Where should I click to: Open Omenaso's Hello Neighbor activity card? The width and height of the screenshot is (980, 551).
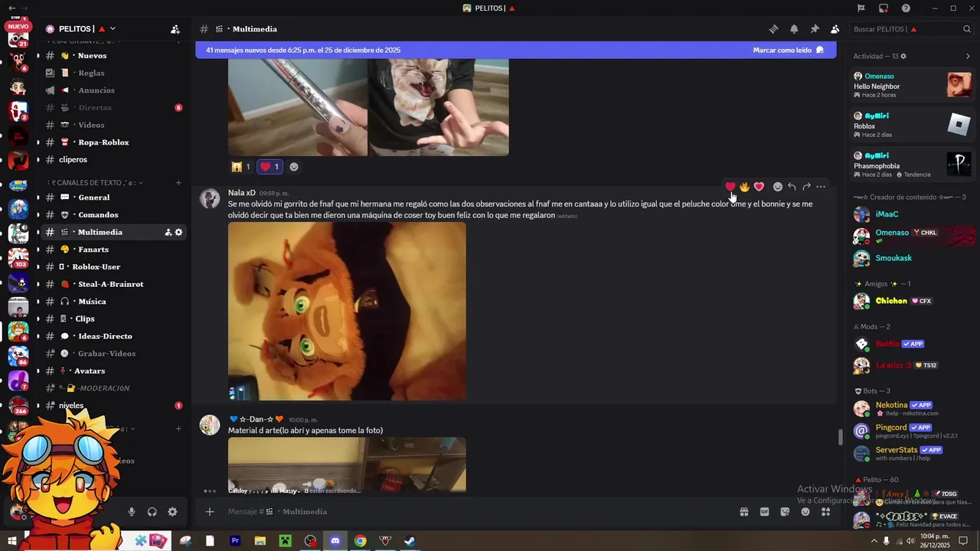(913, 85)
